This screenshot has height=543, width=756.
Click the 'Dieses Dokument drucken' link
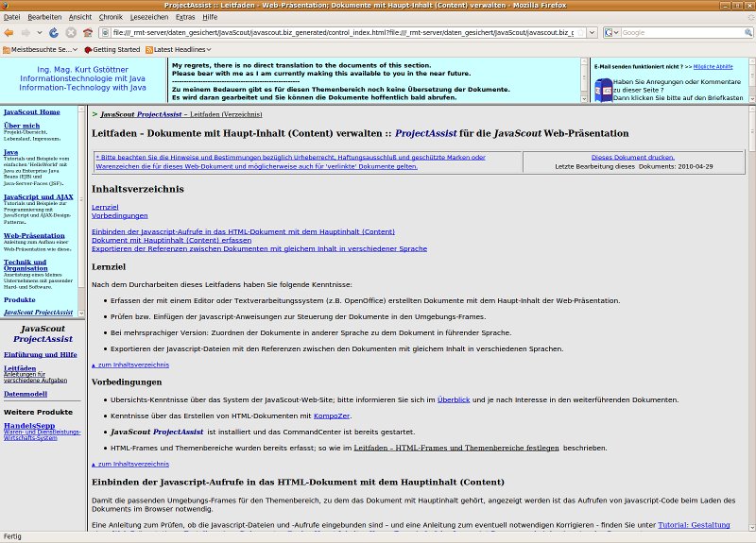632,157
